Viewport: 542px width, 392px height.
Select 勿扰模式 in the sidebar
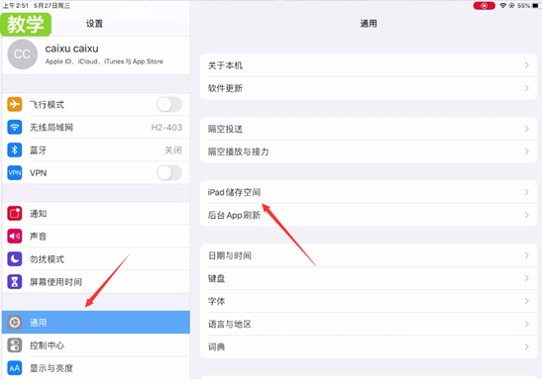96,259
